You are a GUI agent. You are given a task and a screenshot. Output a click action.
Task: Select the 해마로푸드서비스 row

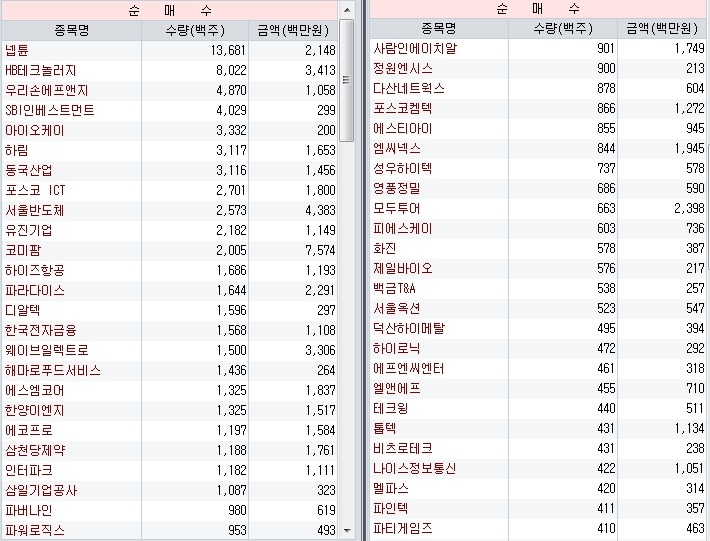tap(170, 370)
